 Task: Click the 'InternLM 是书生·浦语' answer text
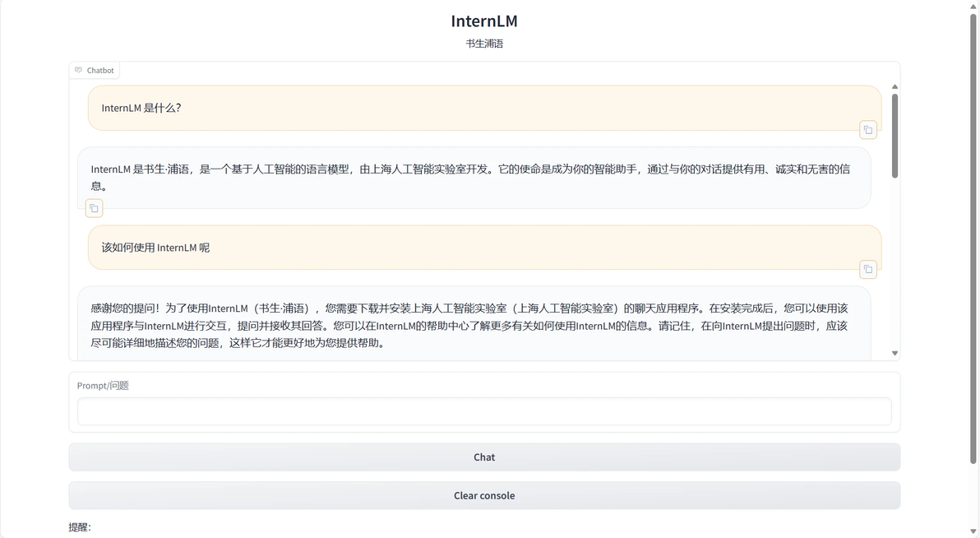[470, 177]
